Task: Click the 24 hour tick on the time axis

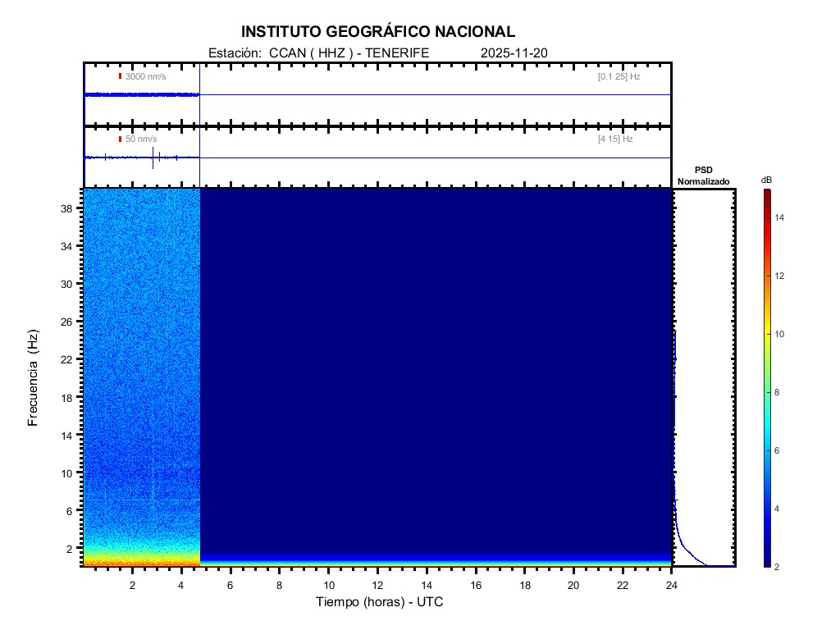Action: (x=671, y=585)
